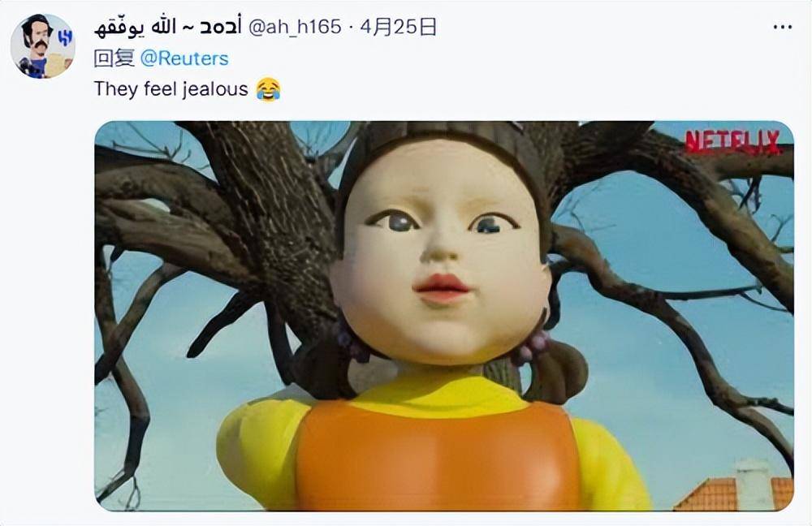
Task: Click the blue club badge on avatar
Action: tap(65, 37)
